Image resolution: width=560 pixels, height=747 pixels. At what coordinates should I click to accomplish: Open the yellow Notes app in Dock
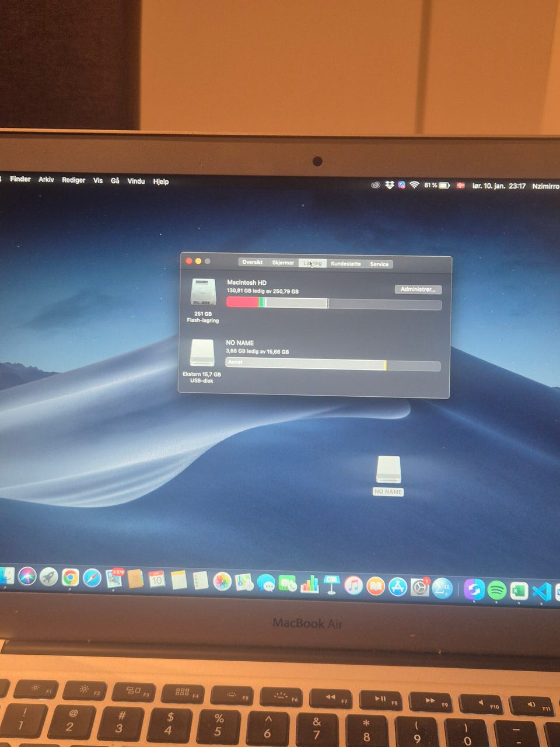pos(179,580)
